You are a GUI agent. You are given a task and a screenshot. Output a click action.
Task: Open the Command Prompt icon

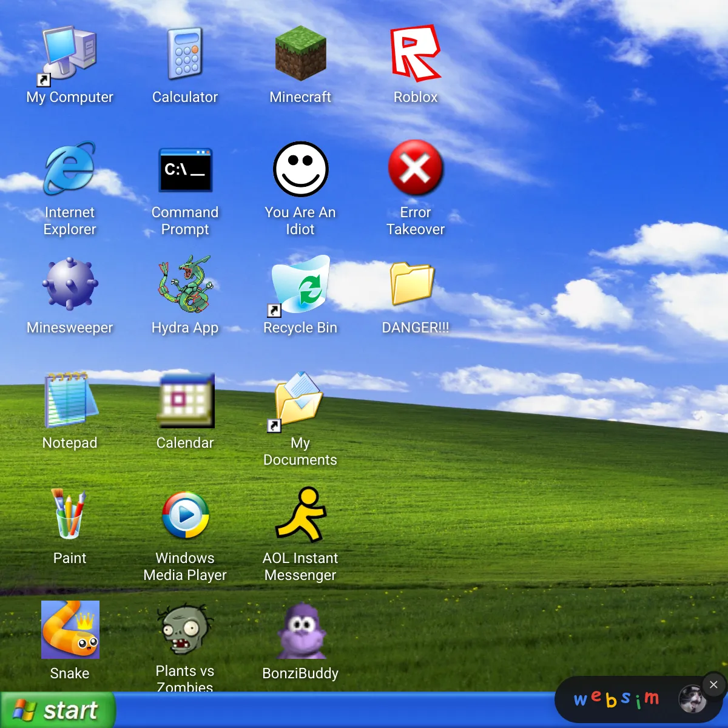click(185, 169)
